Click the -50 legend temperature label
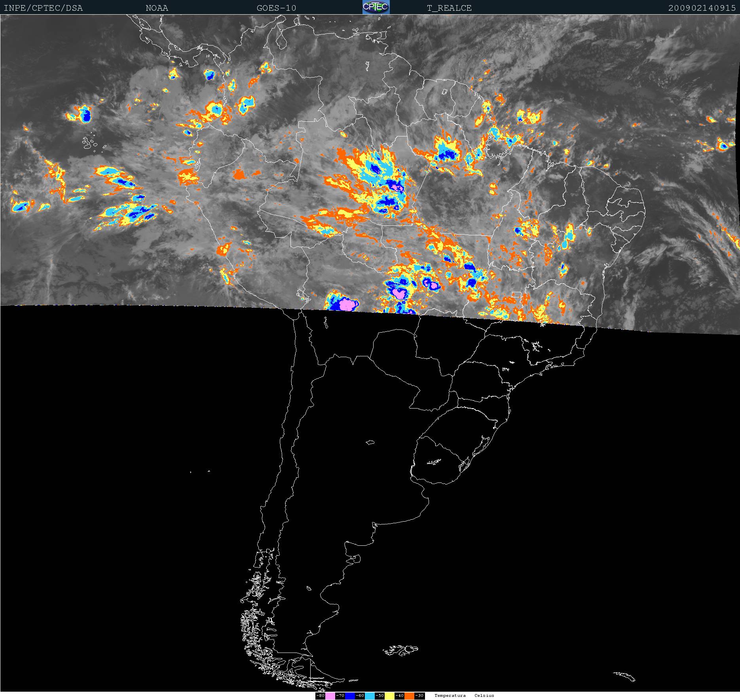 pyautogui.click(x=379, y=696)
